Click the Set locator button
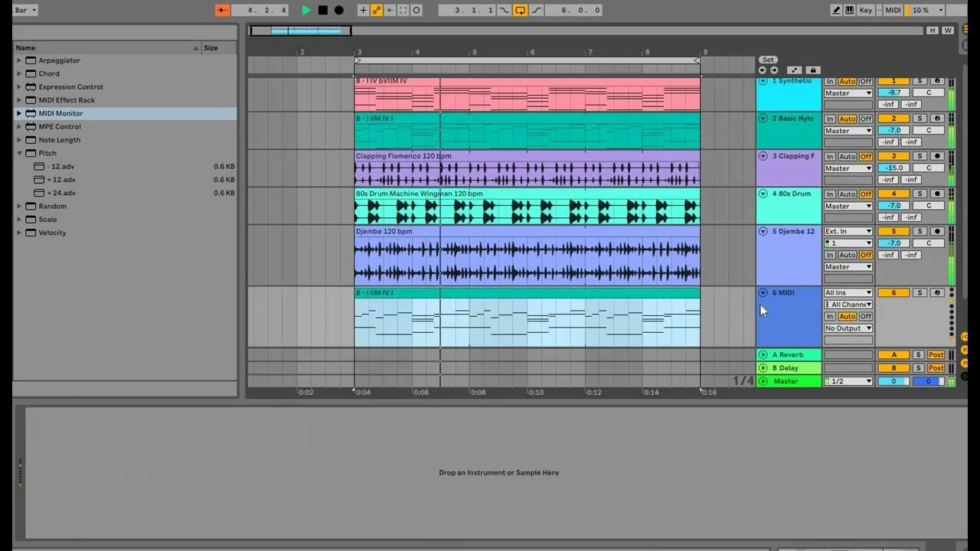This screenshot has height=551, width=980. 768,60
